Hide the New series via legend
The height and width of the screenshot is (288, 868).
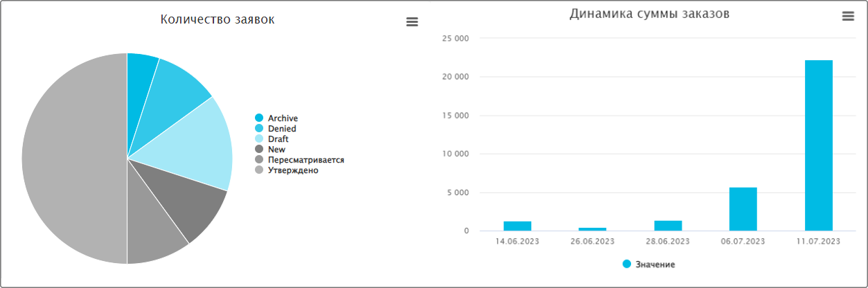(x=276, y=150)
